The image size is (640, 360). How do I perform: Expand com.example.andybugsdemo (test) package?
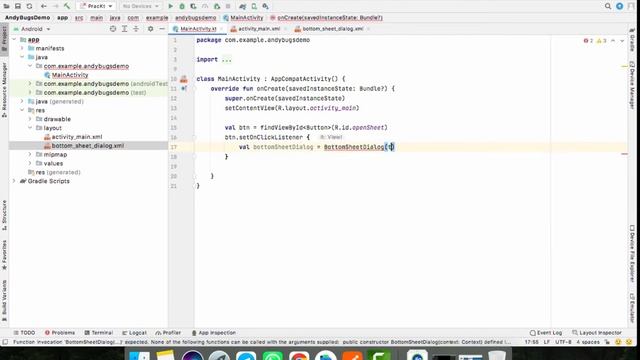click(30, 93)
